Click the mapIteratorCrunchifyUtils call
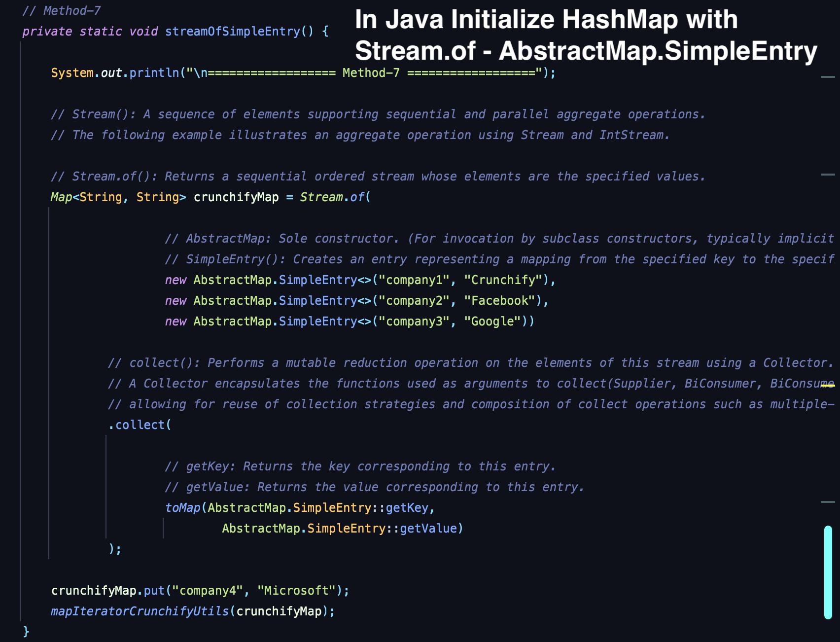The image size is (840, 642). 140,610
